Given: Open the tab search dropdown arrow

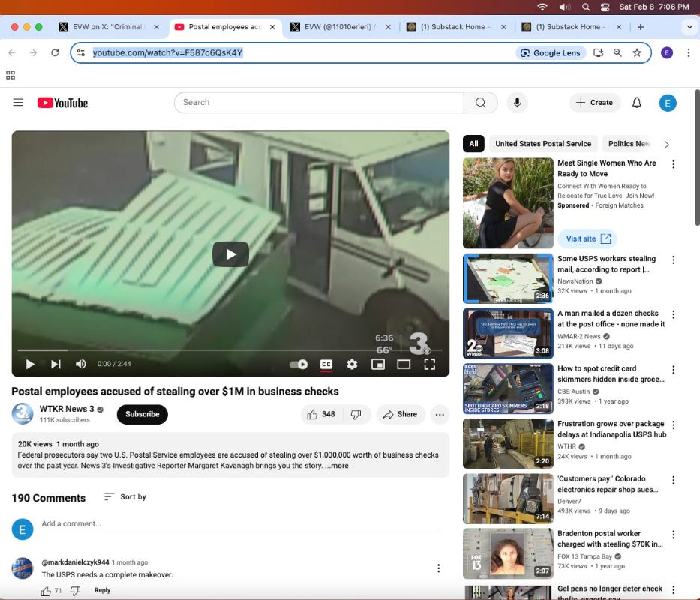Looking at the screenshot, I should (689, 27).
